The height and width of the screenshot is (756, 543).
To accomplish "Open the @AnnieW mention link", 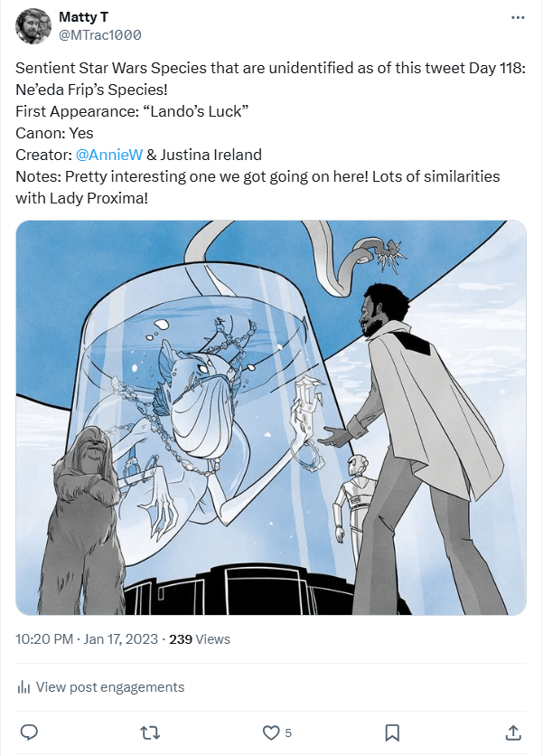I will (109, 155).
